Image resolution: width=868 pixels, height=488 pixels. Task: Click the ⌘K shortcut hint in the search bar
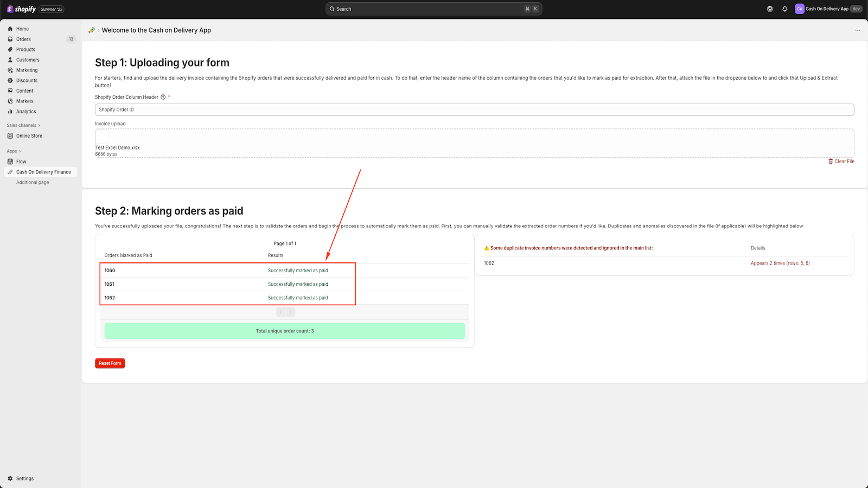(x=531, y=9)
